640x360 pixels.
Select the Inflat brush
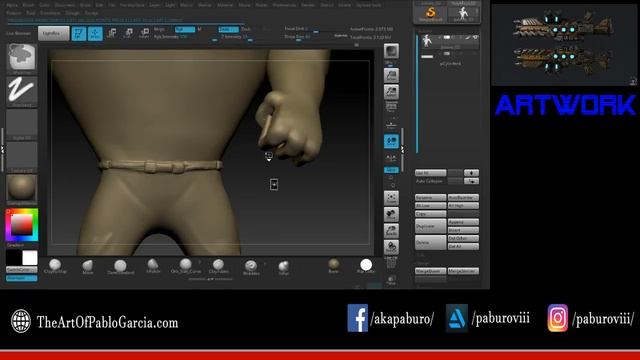point(284,267)
